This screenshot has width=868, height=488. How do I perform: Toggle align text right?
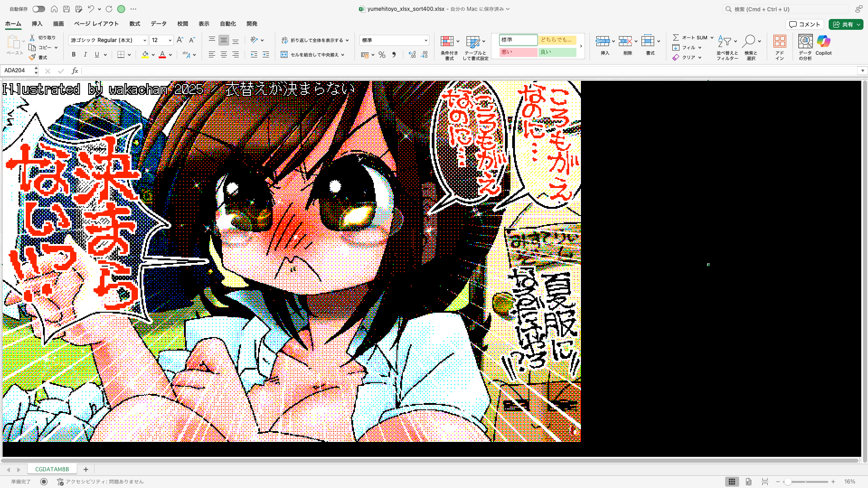point(236,55)
